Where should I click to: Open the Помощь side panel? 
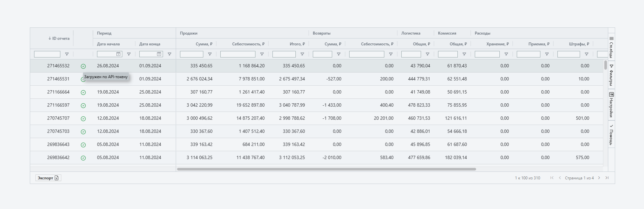[611, 135]
